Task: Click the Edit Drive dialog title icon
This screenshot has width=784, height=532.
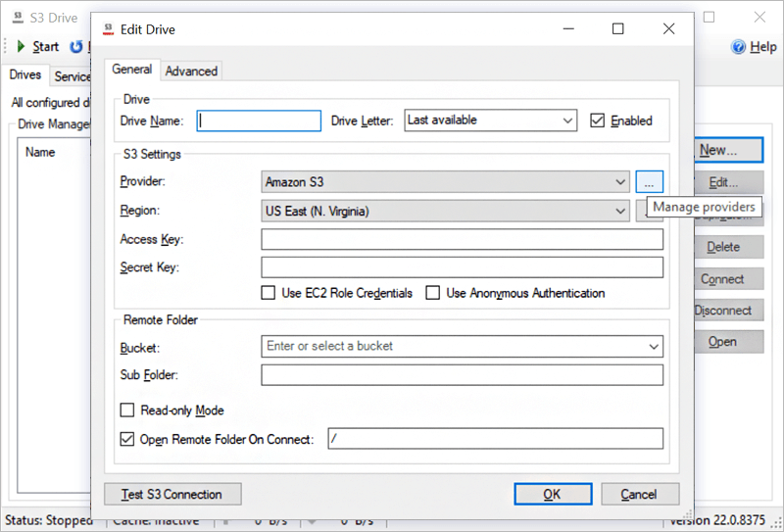Action: (x=109, y=29)
